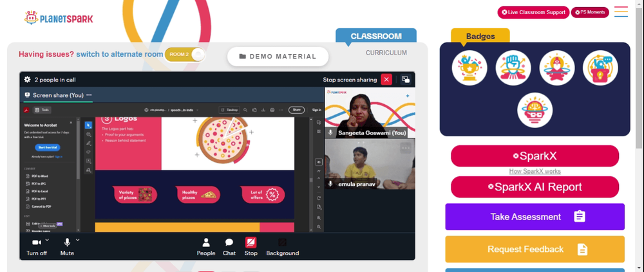
Task: Click Live Classroom Support button
Action: pyautogui.click(x=533, y=12)
